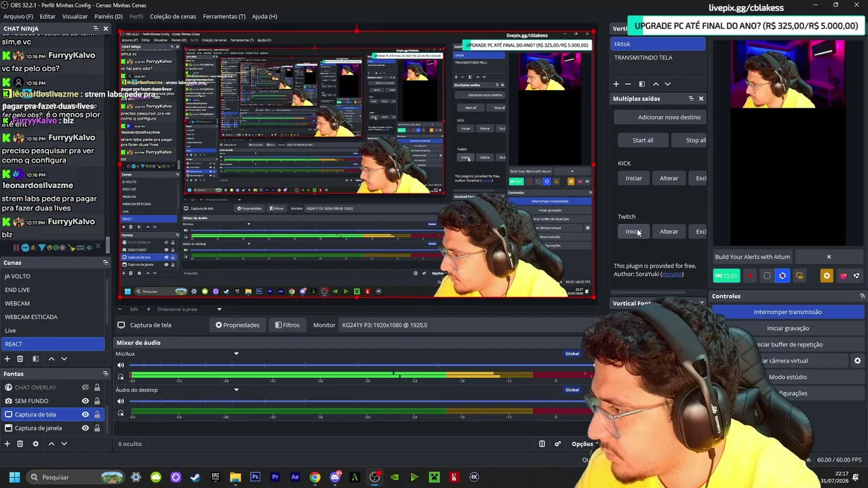Add a new source in Fontes panel
The width and height of the screenshot is (868, 488).
7,444
